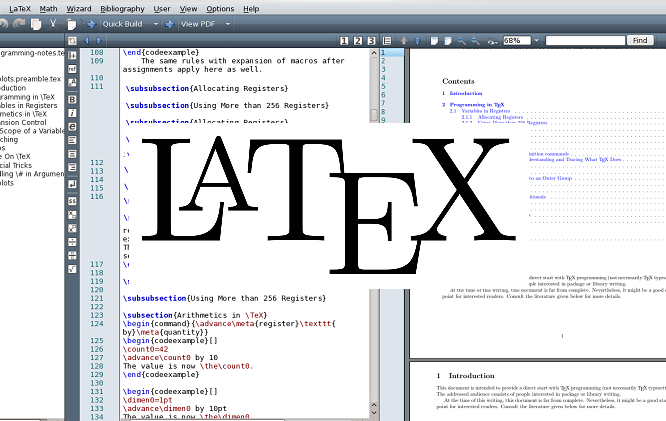
Task: Select 'plots.preamble.tex' in structure tree
Action: 31,79
